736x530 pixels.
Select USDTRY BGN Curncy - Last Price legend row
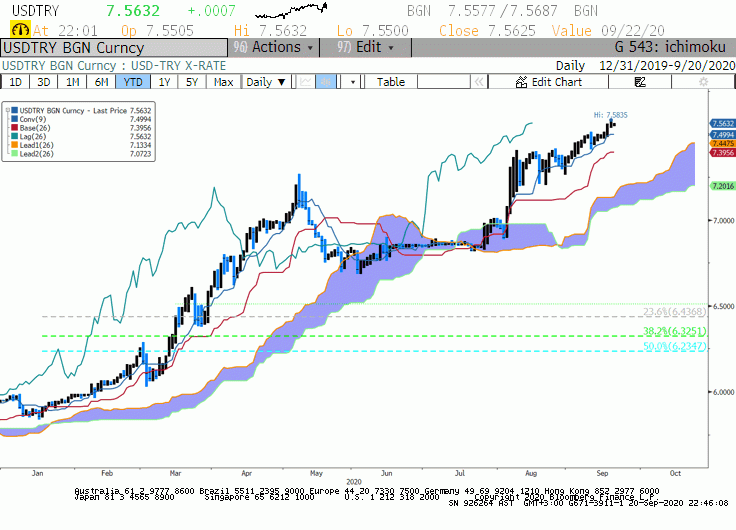(80, 111)
